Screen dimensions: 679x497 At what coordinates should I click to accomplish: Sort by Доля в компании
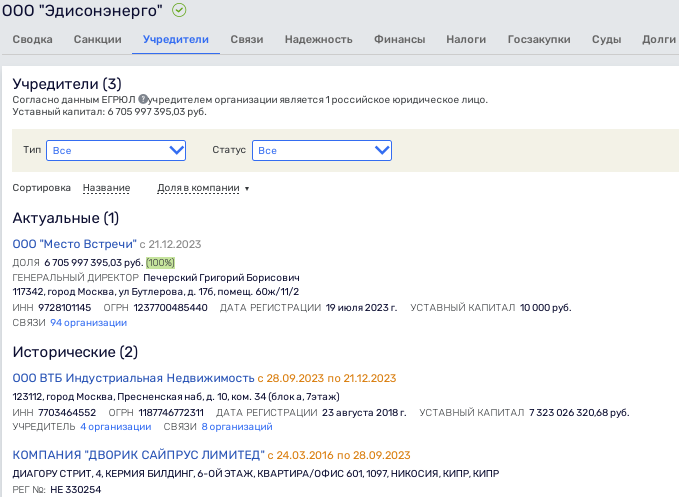[198, 188]
